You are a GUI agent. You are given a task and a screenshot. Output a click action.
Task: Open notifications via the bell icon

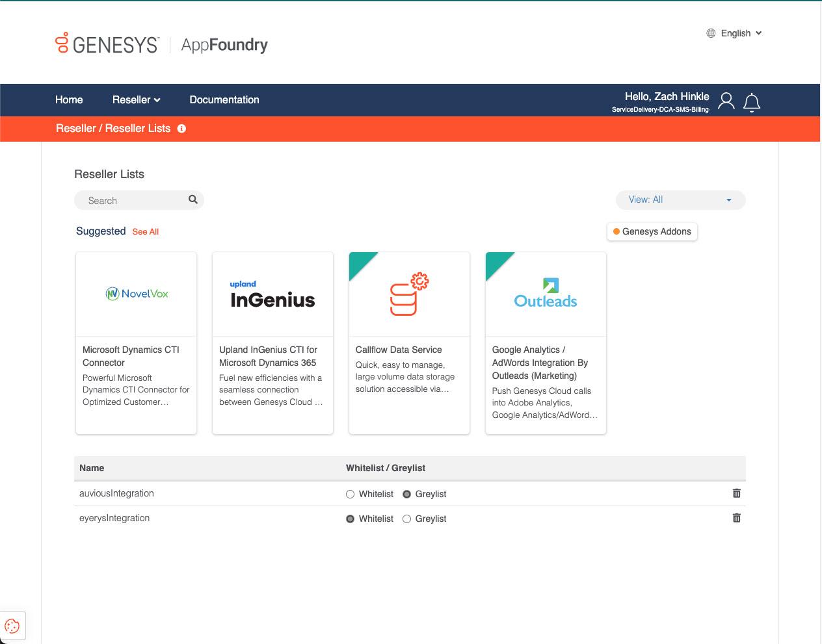coord(752,102)
